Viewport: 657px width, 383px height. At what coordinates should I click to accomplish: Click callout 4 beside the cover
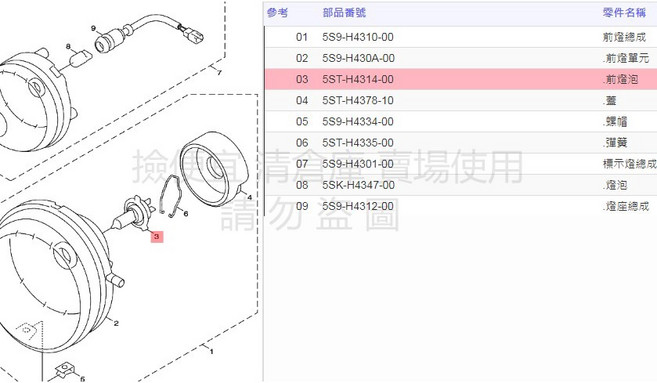[x=250, y=197]
